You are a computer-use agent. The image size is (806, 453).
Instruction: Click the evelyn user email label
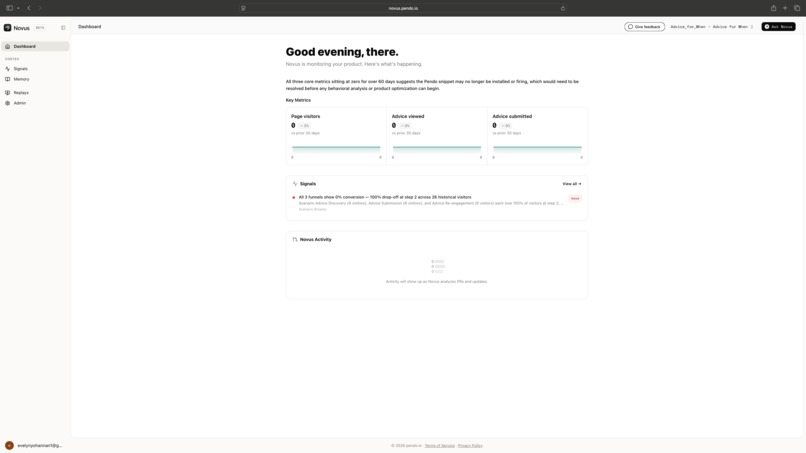tap(40, 445)
